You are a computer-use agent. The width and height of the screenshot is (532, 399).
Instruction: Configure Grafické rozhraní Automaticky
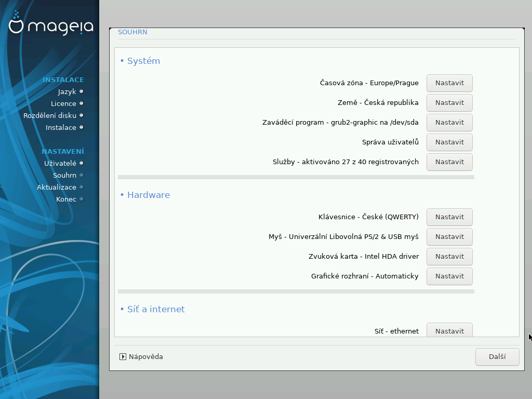click(x=449, y=276)
